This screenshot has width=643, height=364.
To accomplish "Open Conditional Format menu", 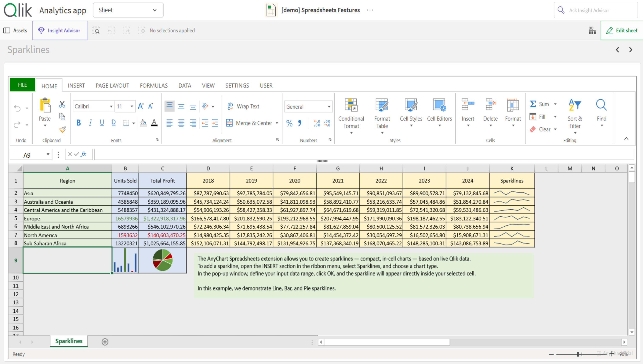I will (x=351, y=116).
